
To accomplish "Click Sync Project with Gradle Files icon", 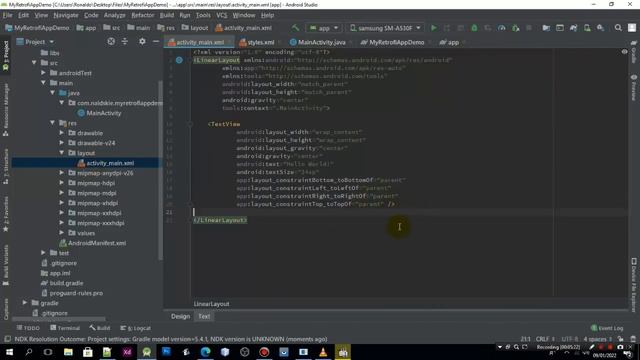I will point(573,28).
